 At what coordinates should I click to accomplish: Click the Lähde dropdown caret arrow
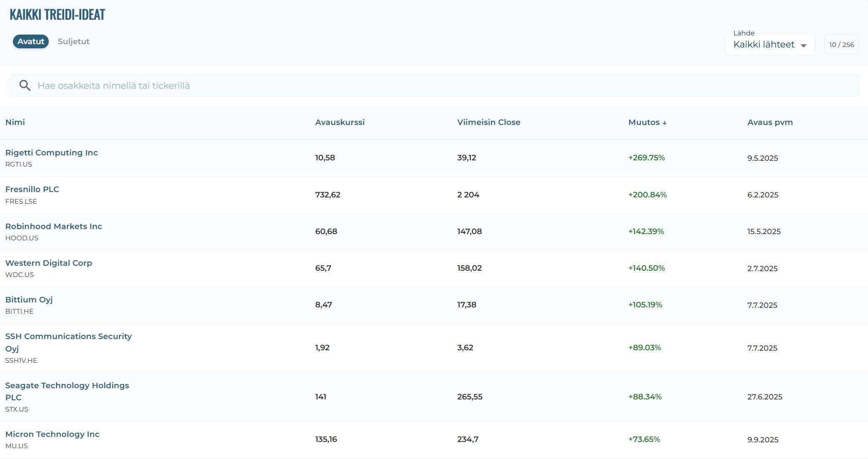[804, 45]
